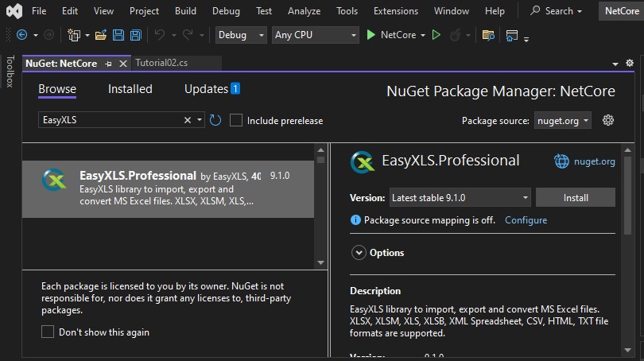Image resolution: width=644 pixels, height=361 pixels.
Task: Open the NetCore startup target dropdown arrow
Action: pos(423,35)
